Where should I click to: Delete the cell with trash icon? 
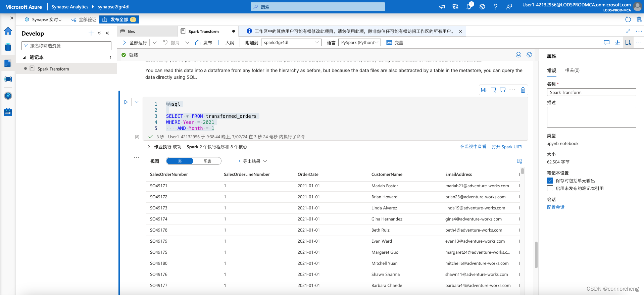[523, 90]
